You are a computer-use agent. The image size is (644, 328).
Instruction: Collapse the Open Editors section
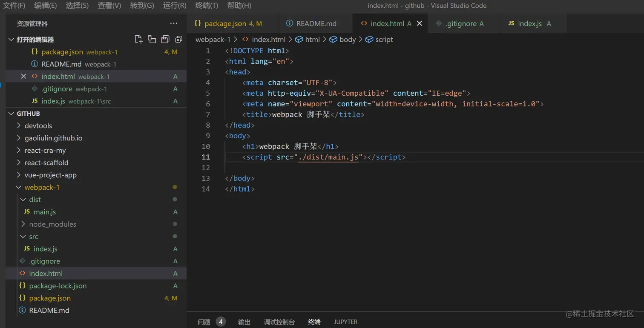[11, 40]
